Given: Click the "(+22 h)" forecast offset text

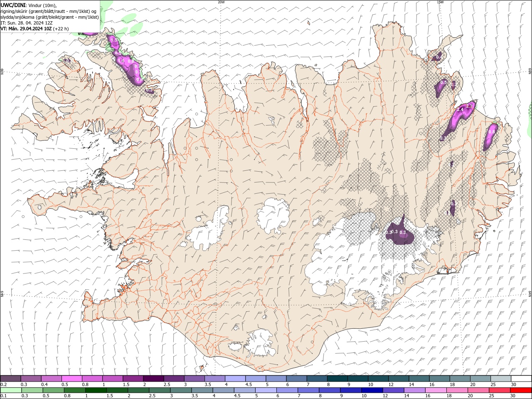Looking at the screenshot, I should (61, 29).
